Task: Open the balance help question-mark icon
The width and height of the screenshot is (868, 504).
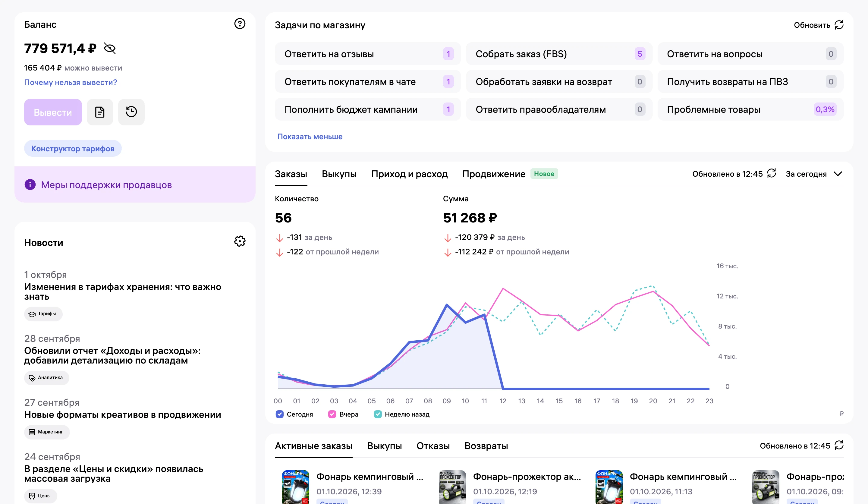Action: click(240, 24)
